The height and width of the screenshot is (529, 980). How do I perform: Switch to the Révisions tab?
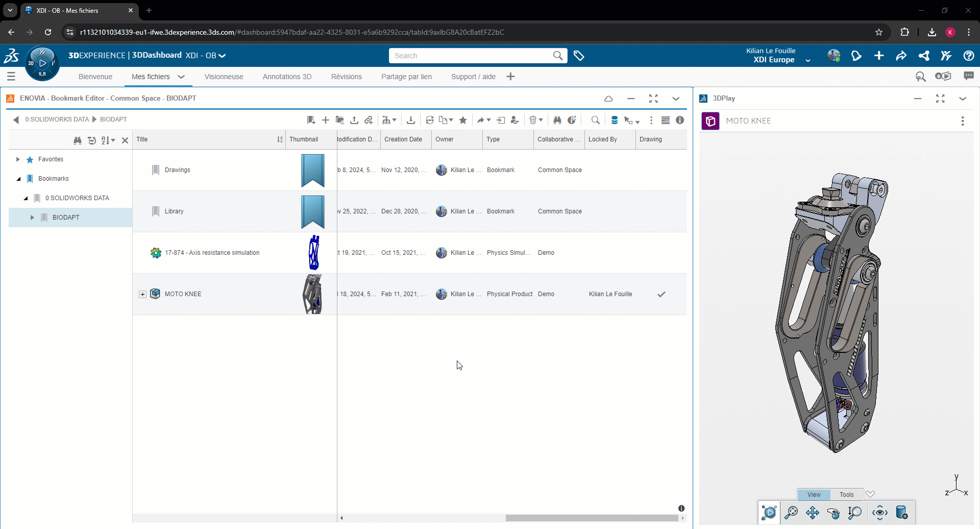(x=346, y=77)
